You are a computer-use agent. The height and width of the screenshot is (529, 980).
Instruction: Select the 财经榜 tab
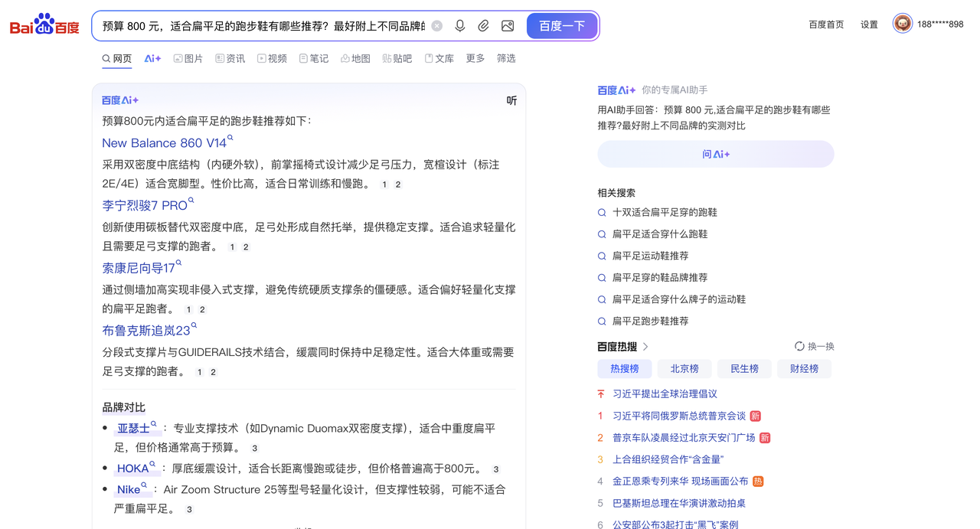point(804,369)
